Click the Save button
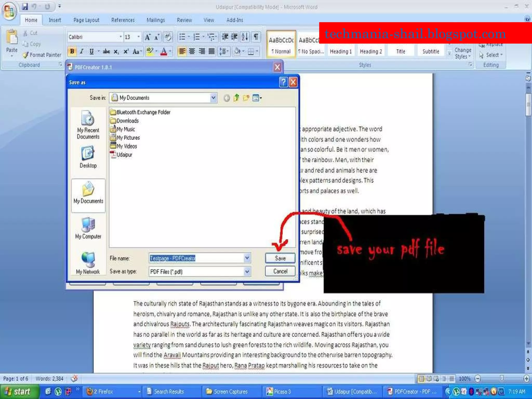This screenshot has width=532, height=399. pos(280,258)
